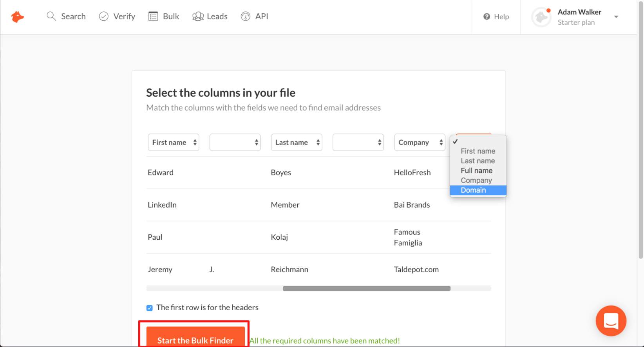Uncheck 'The first row is for the headers'
644x347 pixels.
tap(150, 308)
